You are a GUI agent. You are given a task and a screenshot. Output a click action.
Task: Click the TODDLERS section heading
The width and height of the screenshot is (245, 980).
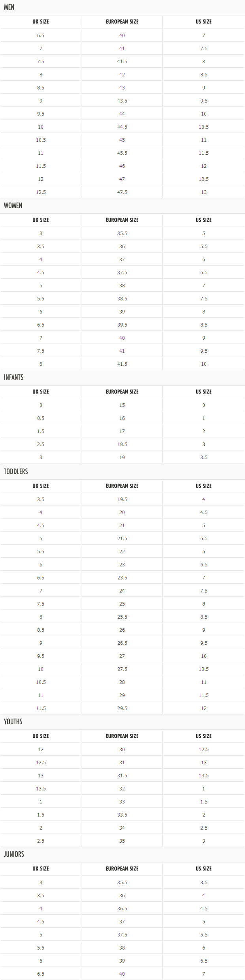[x=16, y=471]
